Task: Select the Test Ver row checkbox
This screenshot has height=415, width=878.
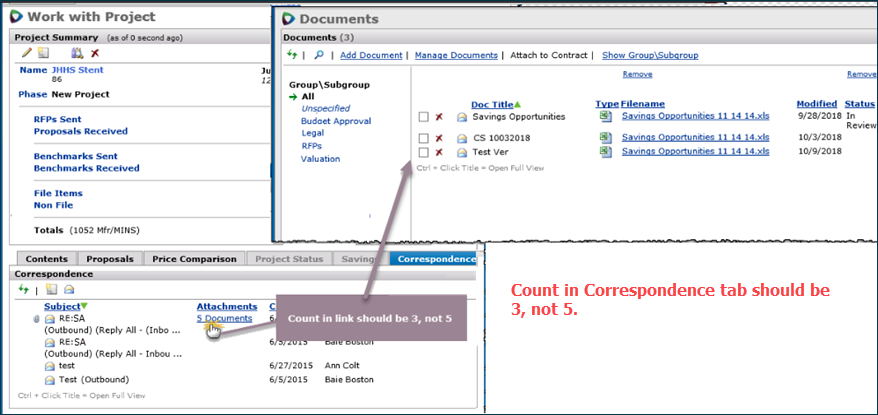Action: click(x=424, y=152)
